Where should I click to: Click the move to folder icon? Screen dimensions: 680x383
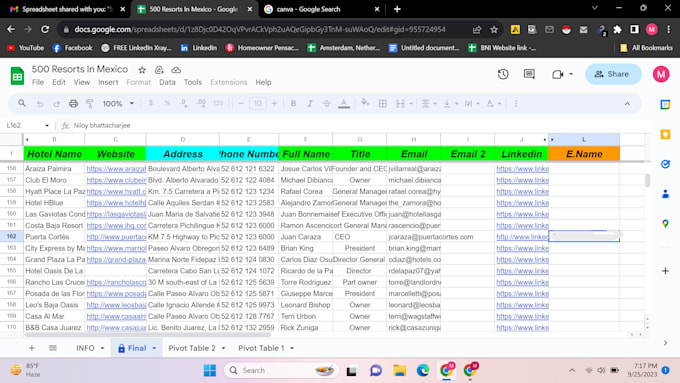pos(159,69)
